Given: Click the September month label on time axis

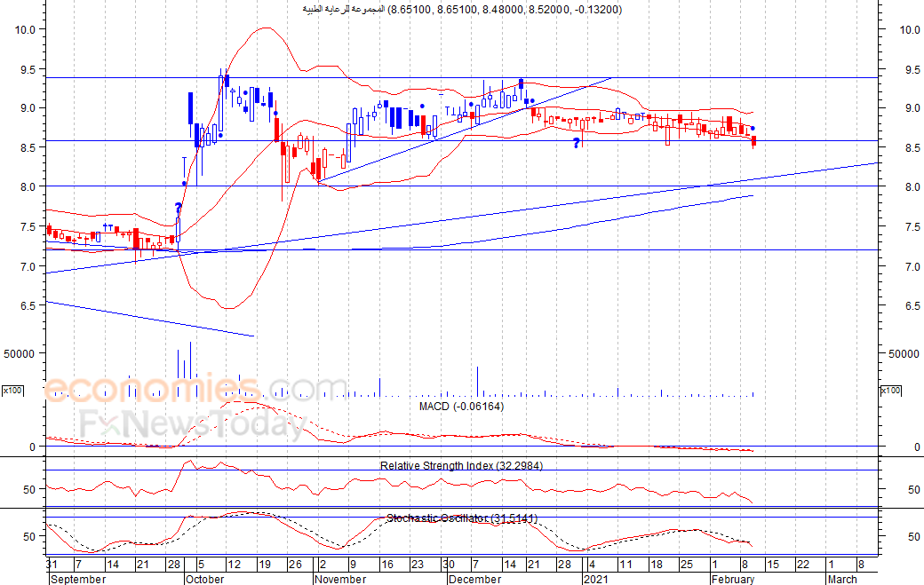Looking at the screenshot, I should click(x=78, y=579).
